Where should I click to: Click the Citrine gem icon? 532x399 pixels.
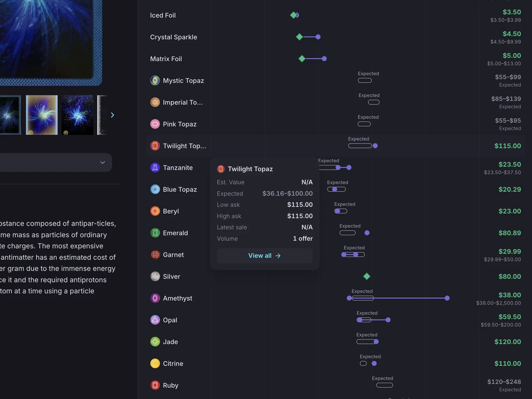click(x=155, y=363)
